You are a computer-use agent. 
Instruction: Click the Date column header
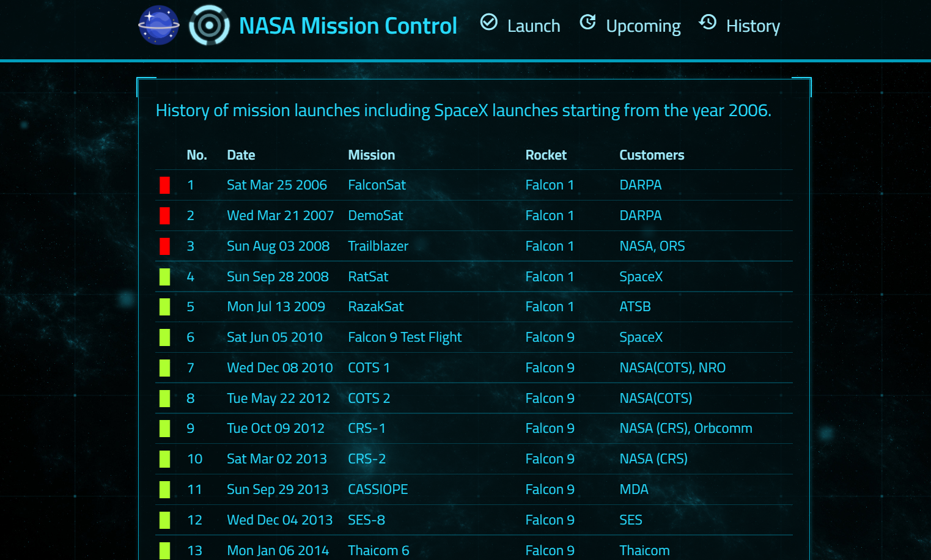point(241,155)
